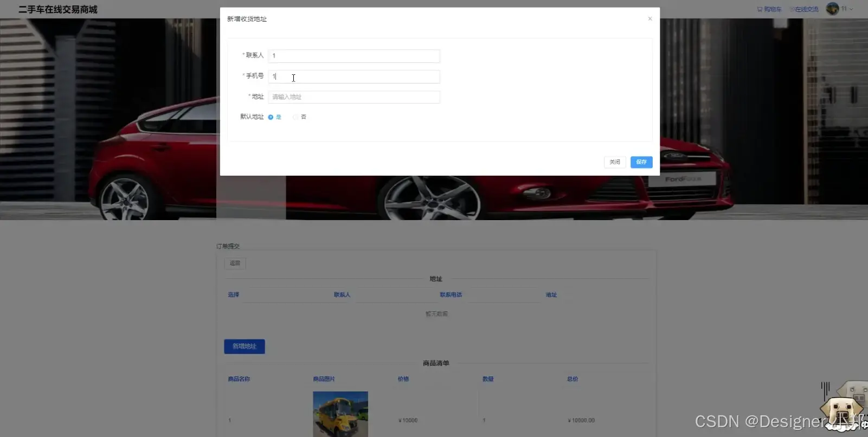This screenshot has width=868, height=437.
Task: Click the yellow school bus product image
Action: [x=340, y=414]
